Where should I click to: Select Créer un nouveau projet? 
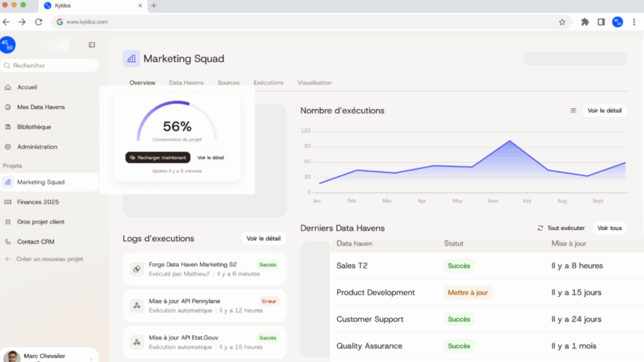pyautogui.click(x=49, y=259)
